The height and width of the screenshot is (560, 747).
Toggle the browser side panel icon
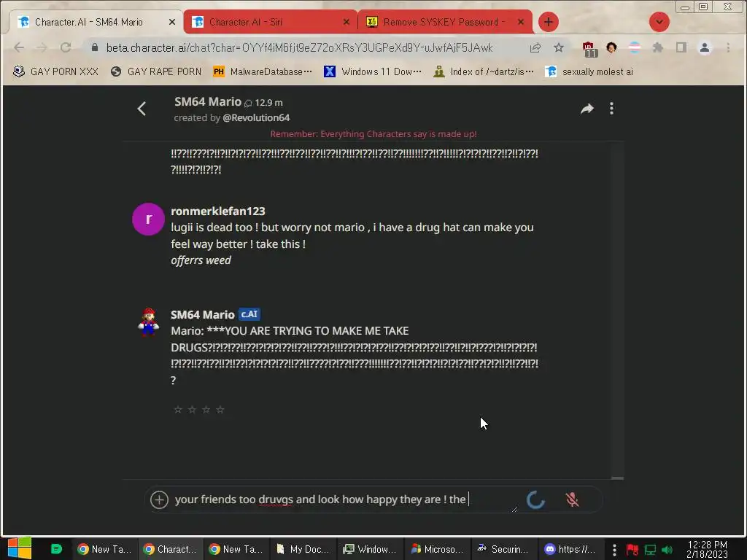pos(681,47)
